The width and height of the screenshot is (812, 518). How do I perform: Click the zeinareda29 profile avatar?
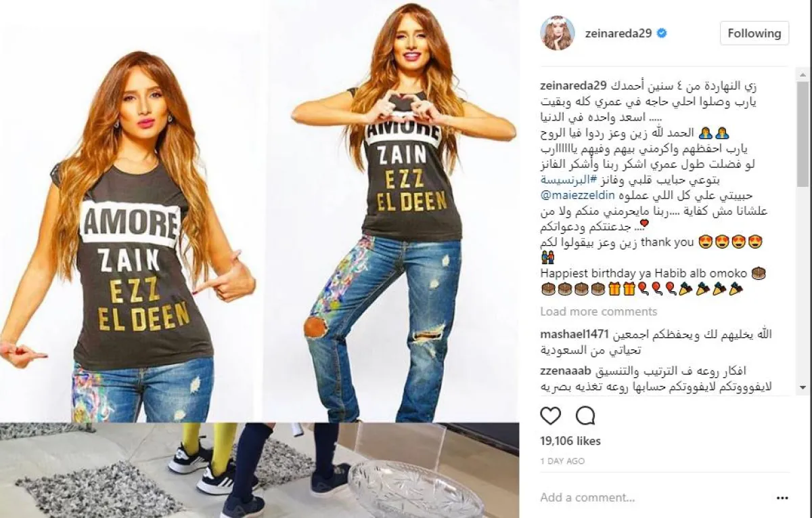pos(558,33)
